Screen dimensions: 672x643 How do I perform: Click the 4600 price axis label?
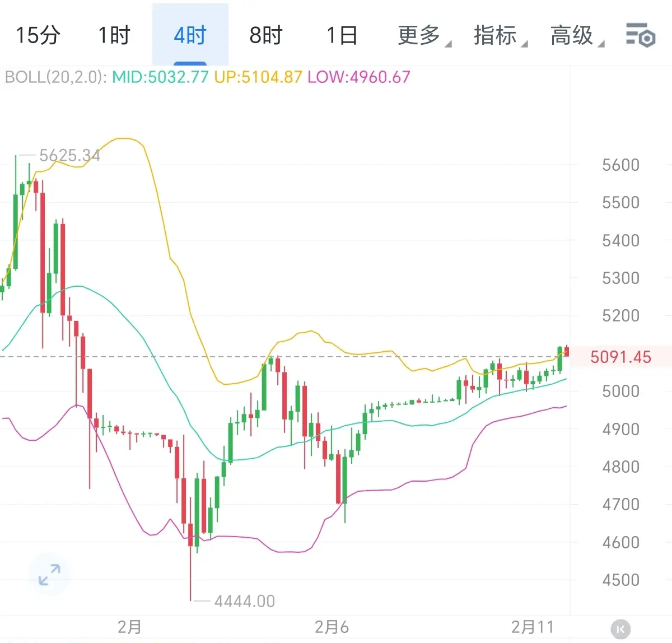(620, 542)
